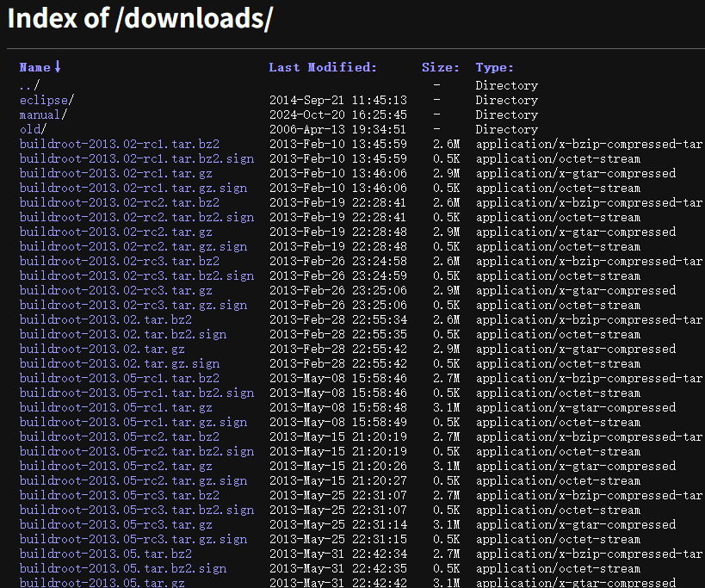Image resolution: width=705 pixels, height=588 pixels.
Task: Sort listing by Last Modified header
Action: coord(323,67)
